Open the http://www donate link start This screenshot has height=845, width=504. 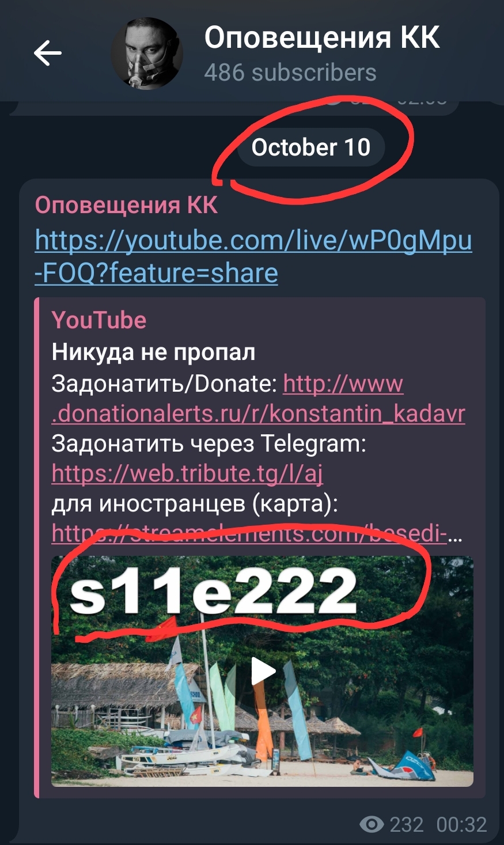343,384
